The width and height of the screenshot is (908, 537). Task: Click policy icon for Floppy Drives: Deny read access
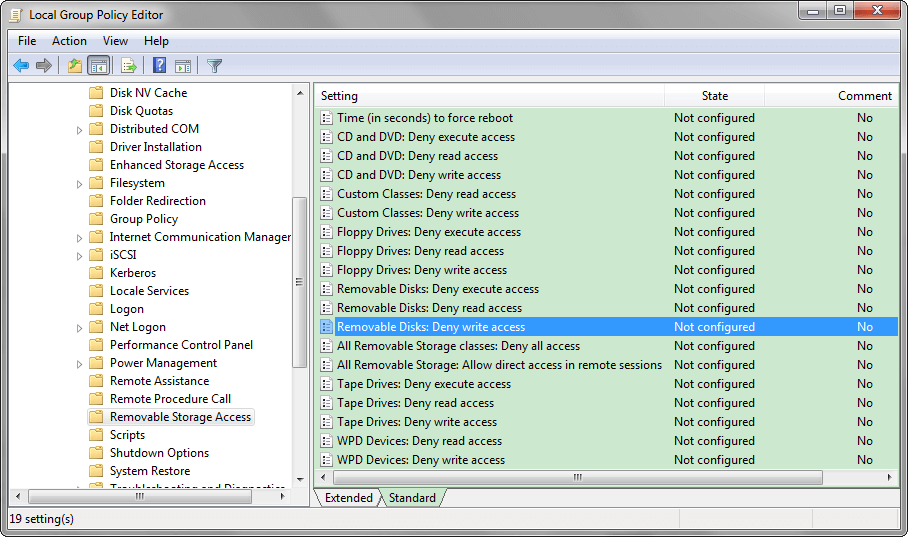327,251
